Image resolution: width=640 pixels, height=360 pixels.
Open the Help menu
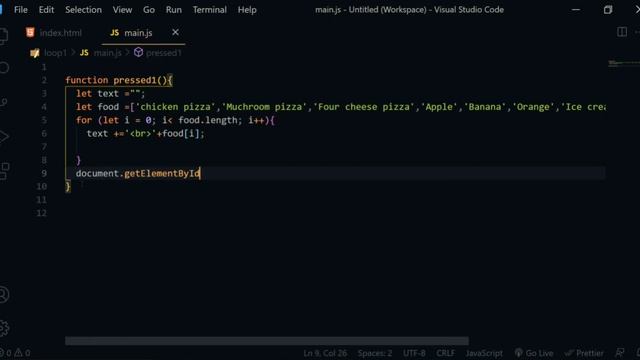tap(247, 9)
